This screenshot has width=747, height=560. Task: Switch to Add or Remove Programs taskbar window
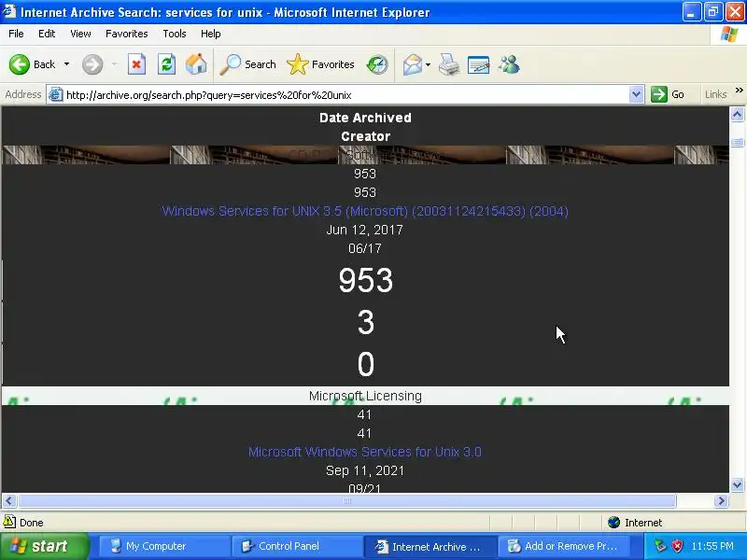point(562,546)
